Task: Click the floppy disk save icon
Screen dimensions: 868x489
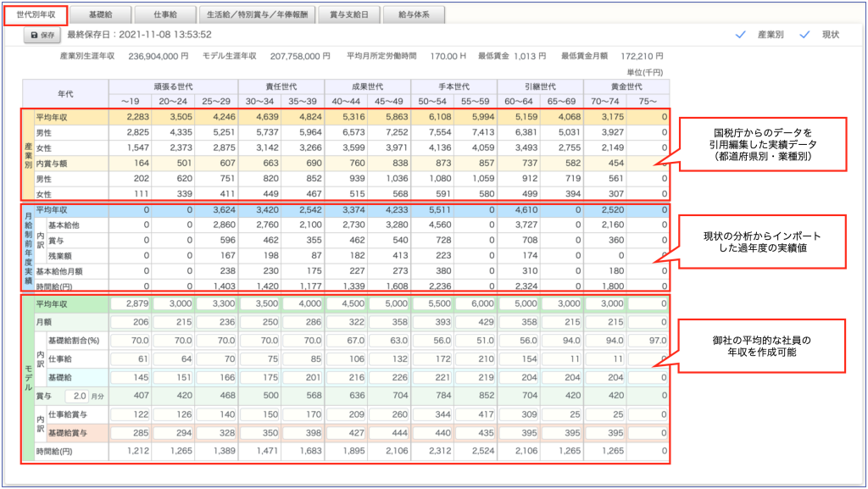Action: tap(34, 36)
